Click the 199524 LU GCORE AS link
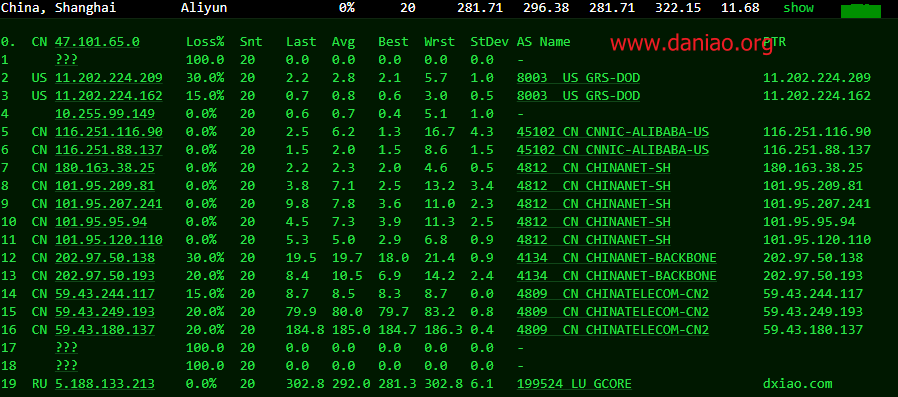 574,384
